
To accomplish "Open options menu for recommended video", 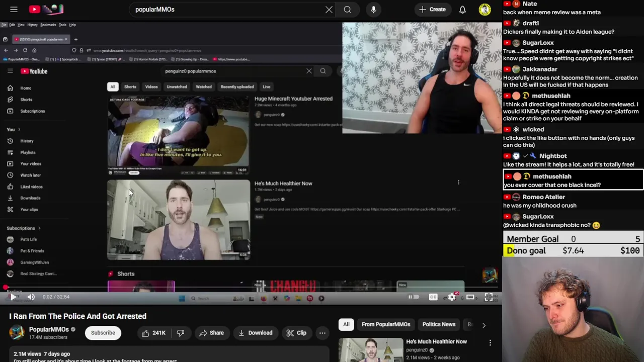I will point(490,343).
